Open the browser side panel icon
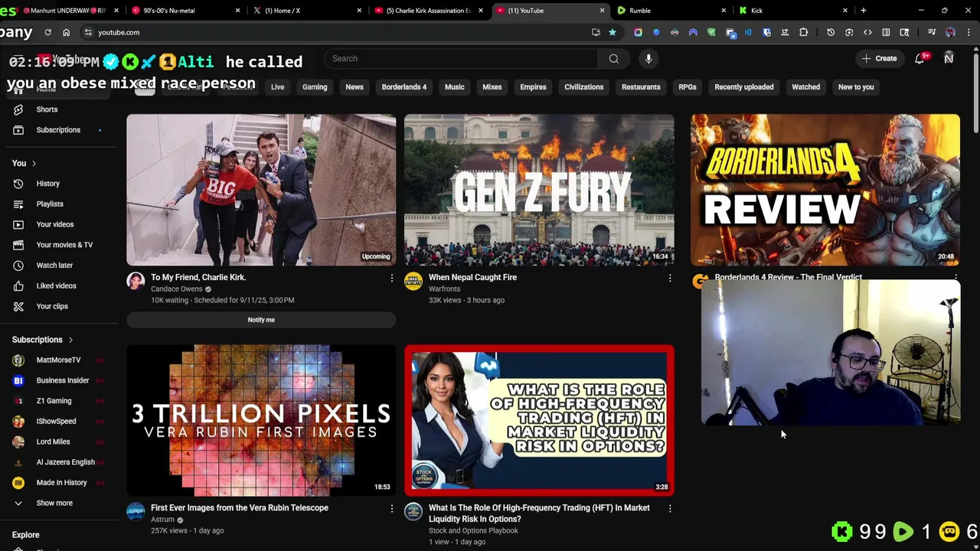 click(886, 32)
